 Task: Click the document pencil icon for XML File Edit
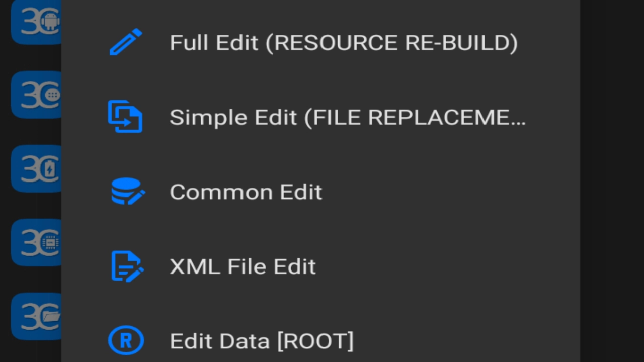[127, 266]
